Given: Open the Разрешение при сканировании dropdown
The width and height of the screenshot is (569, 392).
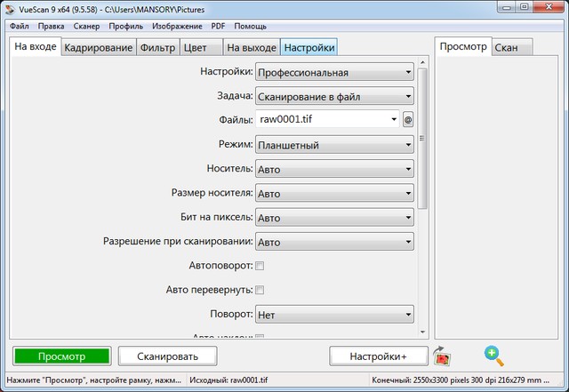Looking at the screenshot, I should 334,242.
